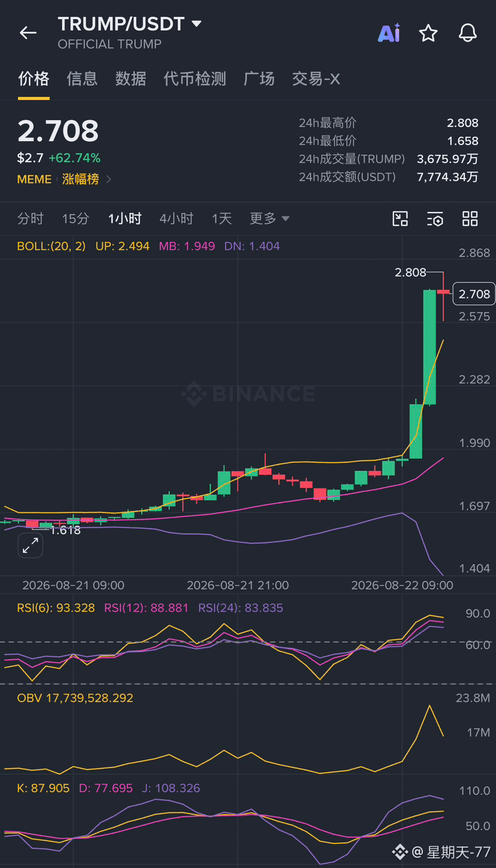The image size is (496, 868).
Task: Expand the chart to fullscreen
Action: tap(30, 545)
